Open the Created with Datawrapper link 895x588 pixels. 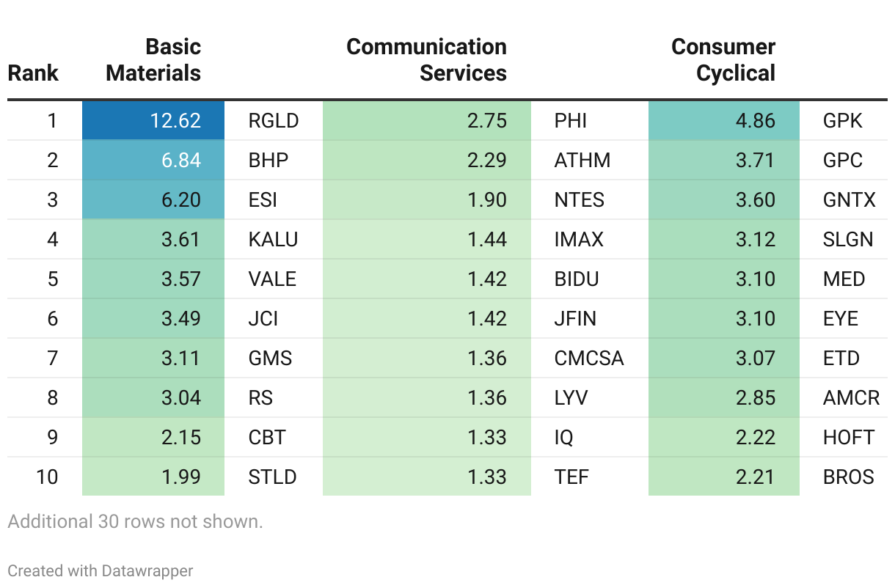[x=101, y=570]
